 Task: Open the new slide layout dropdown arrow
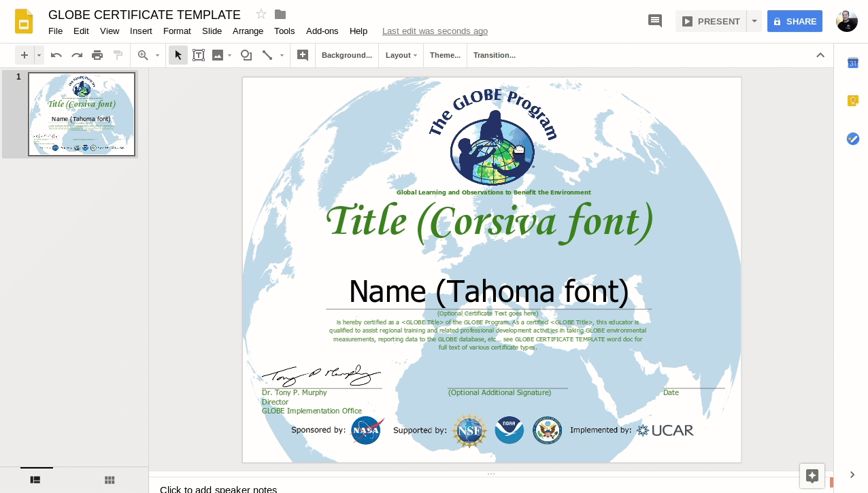point(39,55)
